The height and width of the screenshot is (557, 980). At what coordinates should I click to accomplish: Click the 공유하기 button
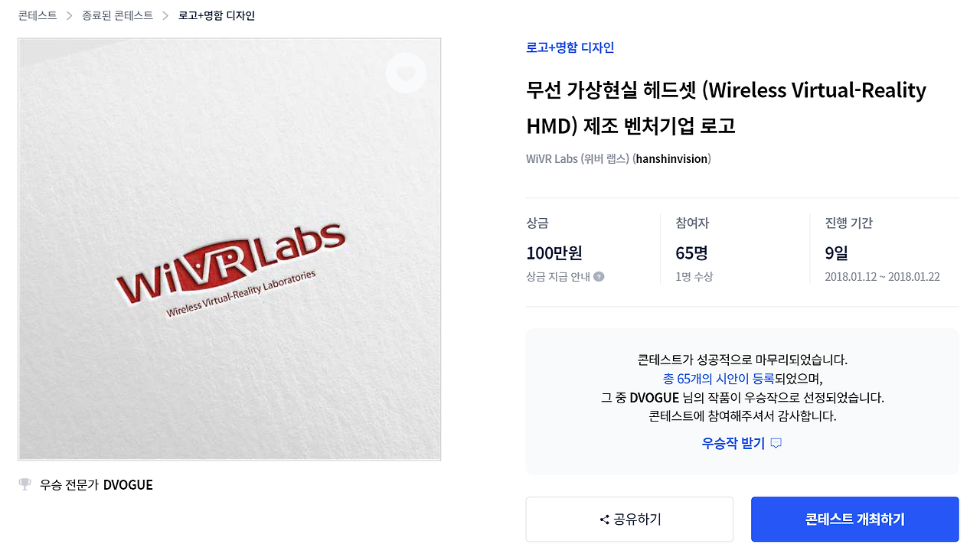point(629,520)
